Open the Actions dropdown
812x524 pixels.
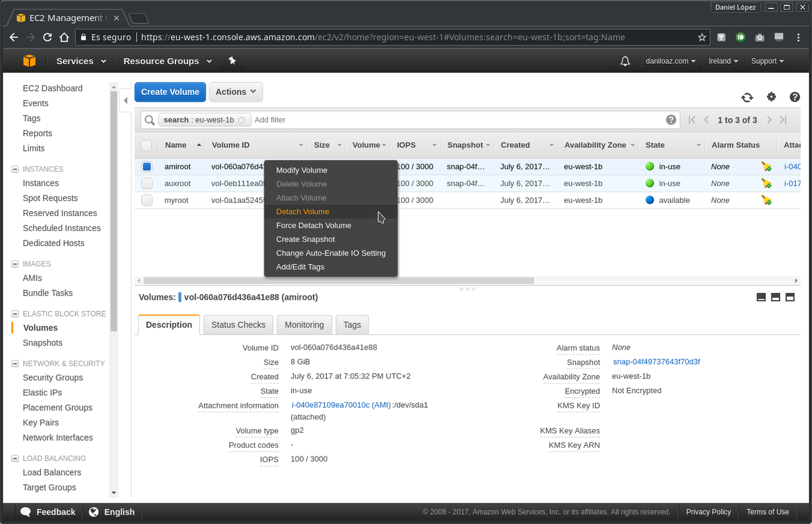point(235,92)
